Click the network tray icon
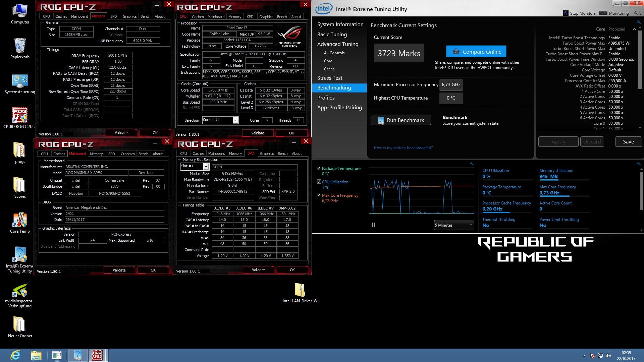Screen dimensions: 644x362 (x=600, y=356)
